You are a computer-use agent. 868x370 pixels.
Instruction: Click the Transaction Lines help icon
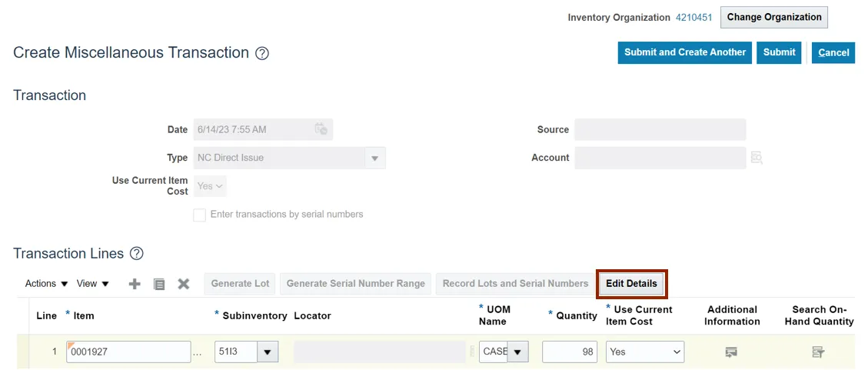point(137,254)
